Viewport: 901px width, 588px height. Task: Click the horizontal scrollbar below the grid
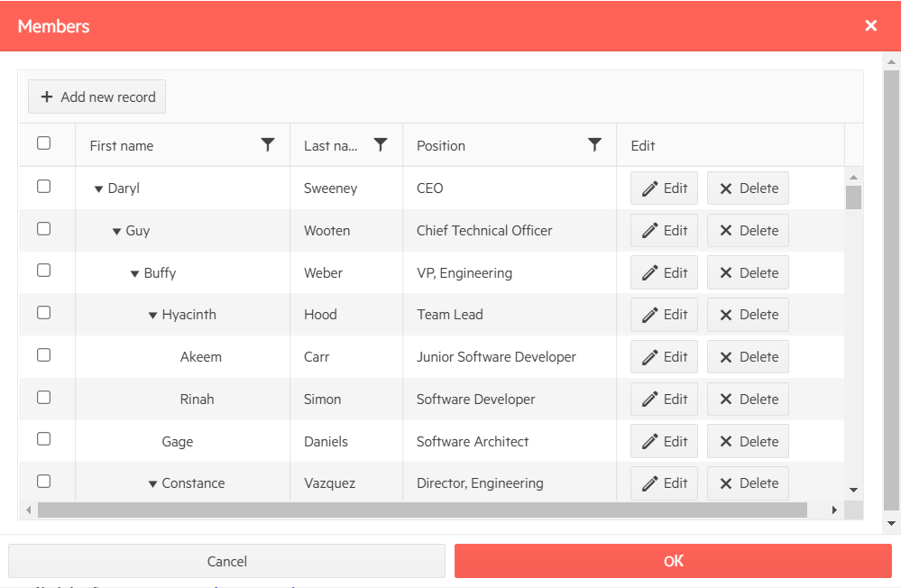pyautogui.click(x=430, y=509)
